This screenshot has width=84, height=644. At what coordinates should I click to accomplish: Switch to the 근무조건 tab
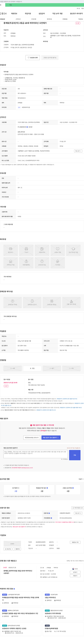(x=18, y=19)
